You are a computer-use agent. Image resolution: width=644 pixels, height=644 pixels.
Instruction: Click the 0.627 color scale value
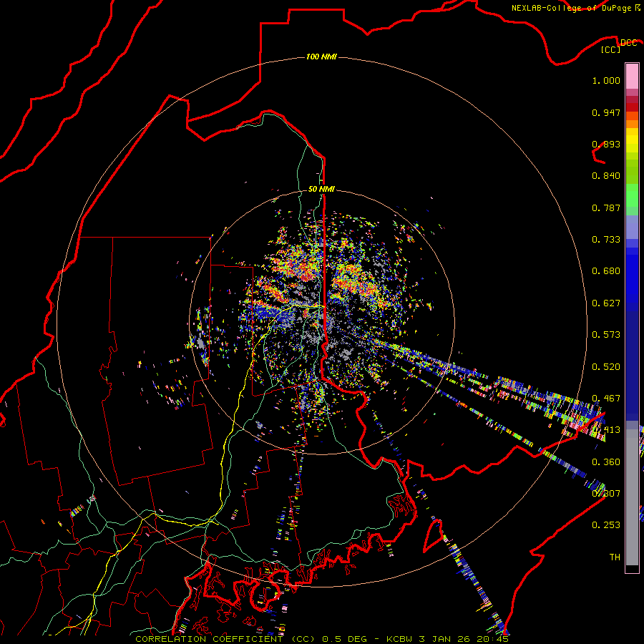(606, 303)
